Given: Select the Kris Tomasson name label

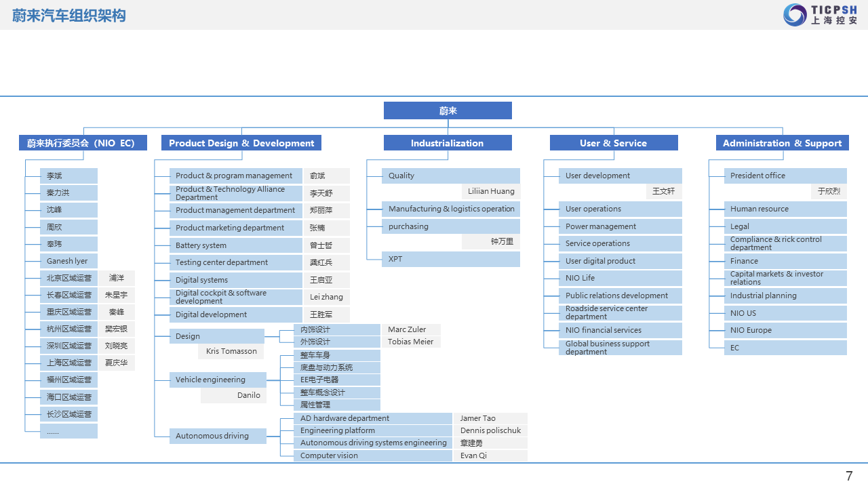Looking at the screenshot, I should coord(231,351).
